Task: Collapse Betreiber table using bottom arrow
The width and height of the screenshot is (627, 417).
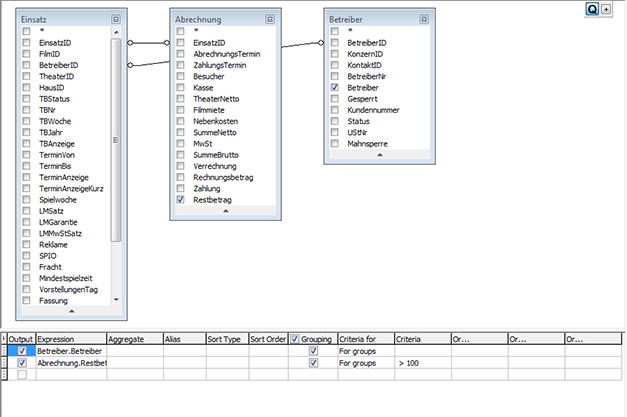Action: [x=378, y=155]
